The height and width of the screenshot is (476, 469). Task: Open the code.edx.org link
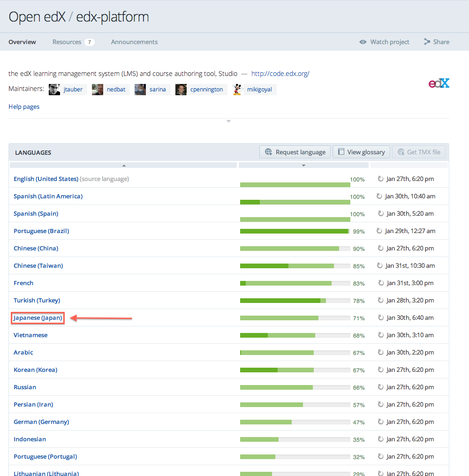(x=280, y=74)
